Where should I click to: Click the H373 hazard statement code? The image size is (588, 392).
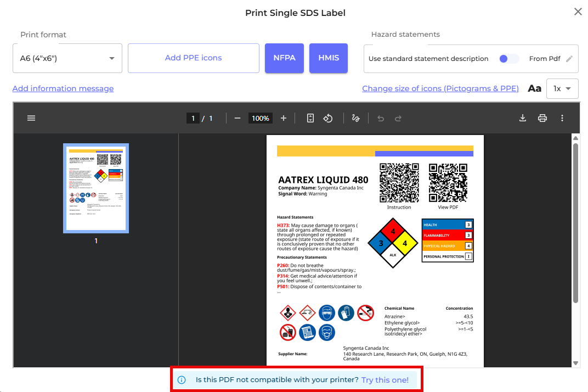coord(283,226)
